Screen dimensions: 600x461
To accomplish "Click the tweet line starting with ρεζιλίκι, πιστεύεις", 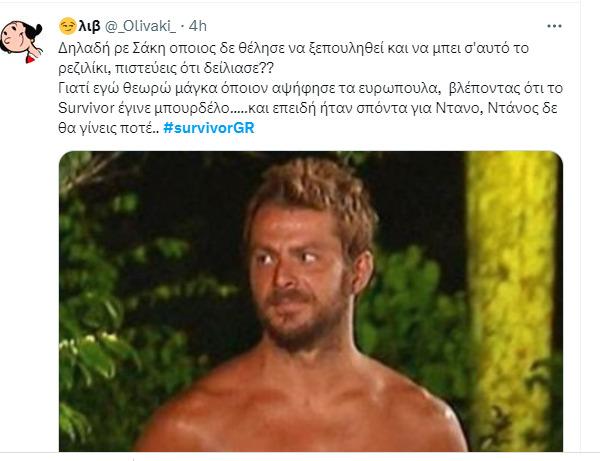I will click(166, 68).
